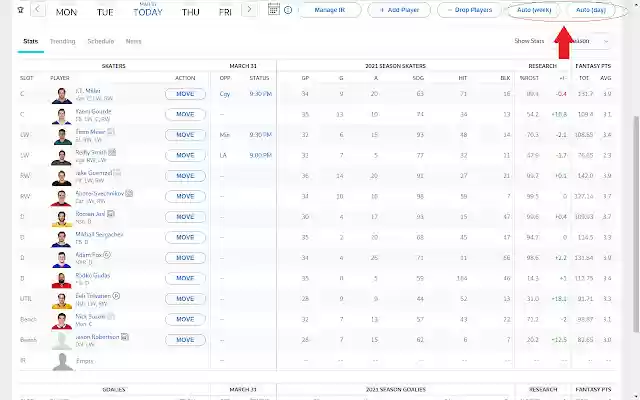Open Adam Fox player name link
The image size is (640, 400).
(x=89, y=255)
